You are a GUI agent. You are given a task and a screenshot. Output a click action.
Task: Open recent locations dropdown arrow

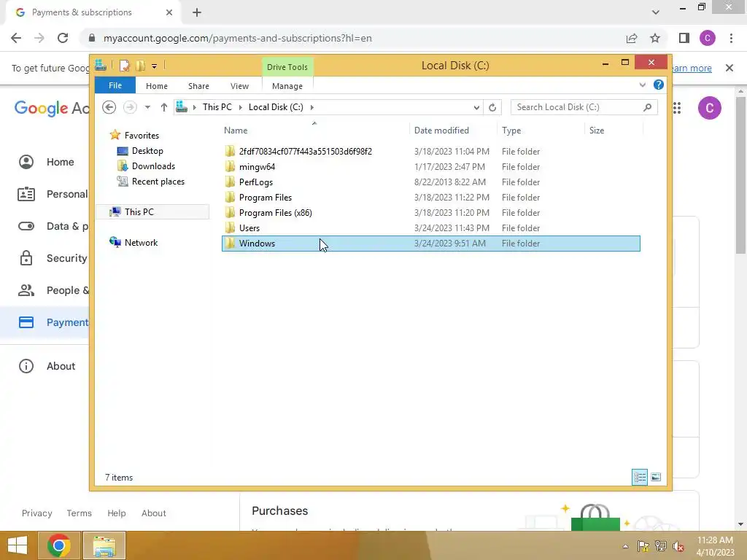click(147, 107)
